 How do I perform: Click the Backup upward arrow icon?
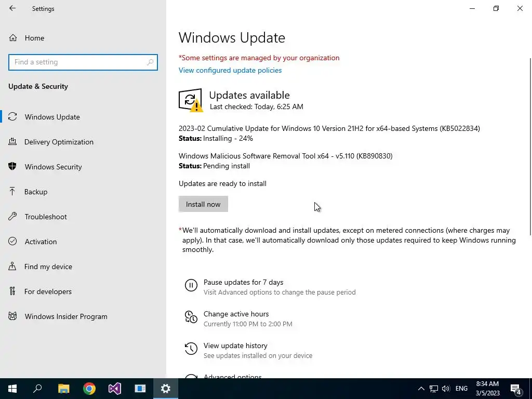(12, 191)
